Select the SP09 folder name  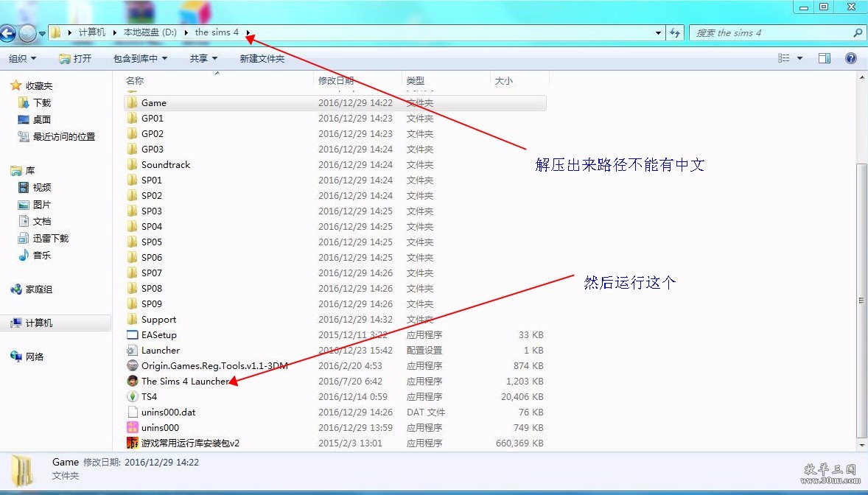click(x=152, y=304)
